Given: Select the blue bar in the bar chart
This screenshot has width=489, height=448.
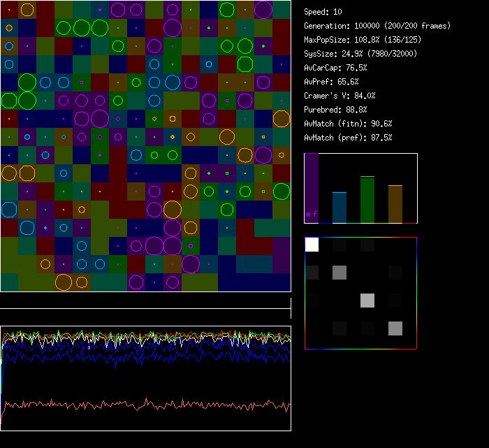Looking at the screenshot, I should coord(339,208).
